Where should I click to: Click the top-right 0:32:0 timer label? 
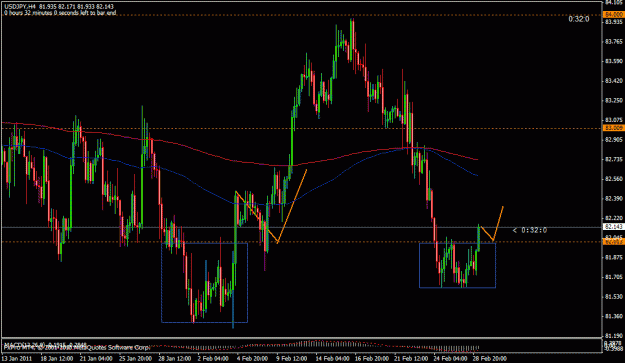[579, 19]
